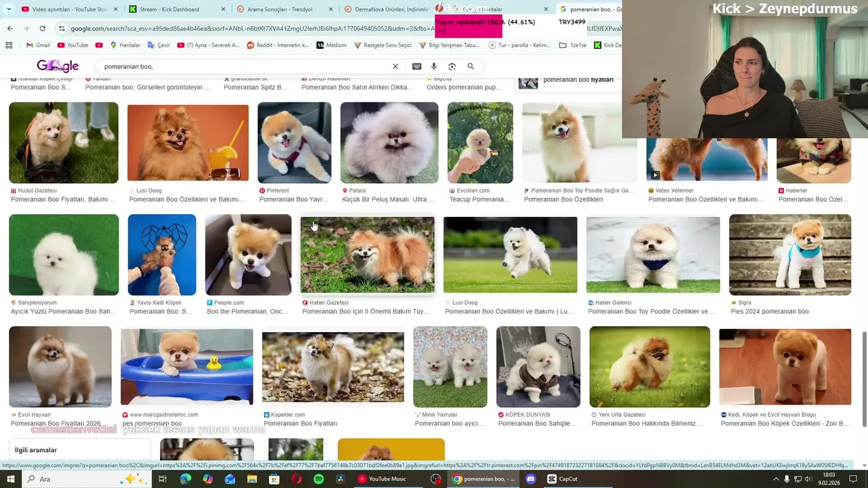Image resolution: width=868 pixels, height=488 pixels.
Task: Click the Zoo Blogu Pomeranian Boo Köpek link
Action: pos(785,424)
